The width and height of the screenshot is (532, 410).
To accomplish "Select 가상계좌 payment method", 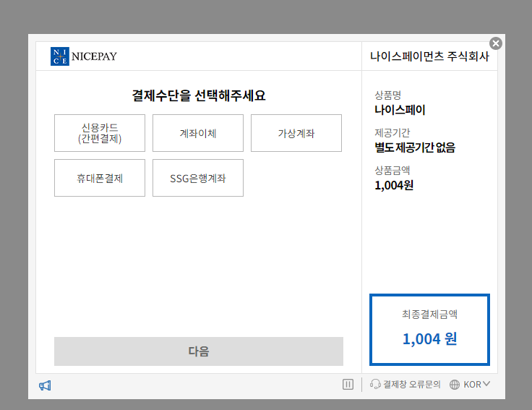I will [296, 133].
